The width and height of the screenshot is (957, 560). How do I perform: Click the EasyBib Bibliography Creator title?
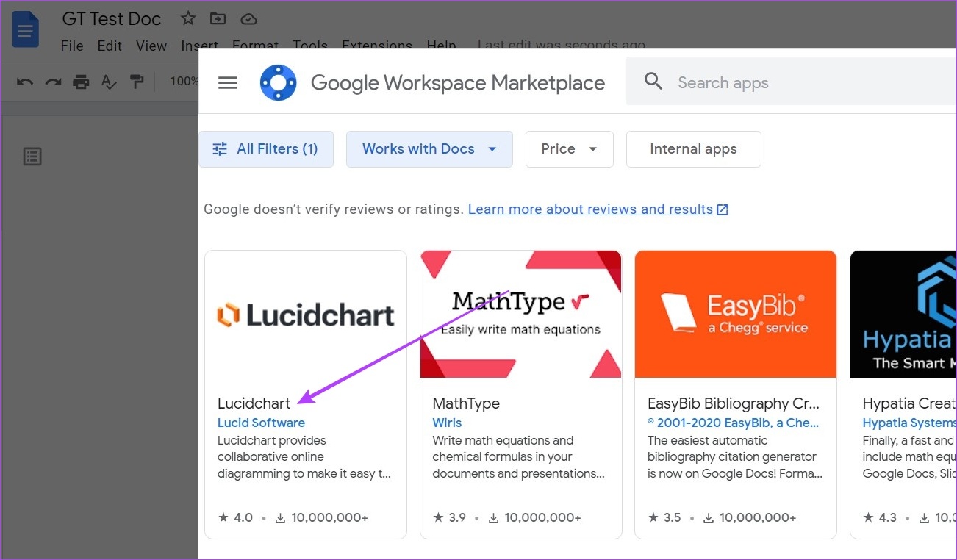pyautogui.click(x=734, y=403)
